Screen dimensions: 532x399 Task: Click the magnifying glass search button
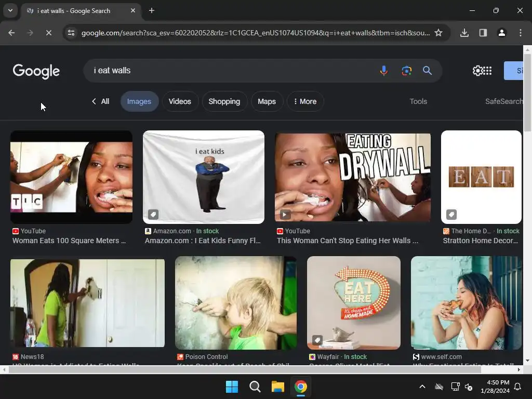[427, 71]
